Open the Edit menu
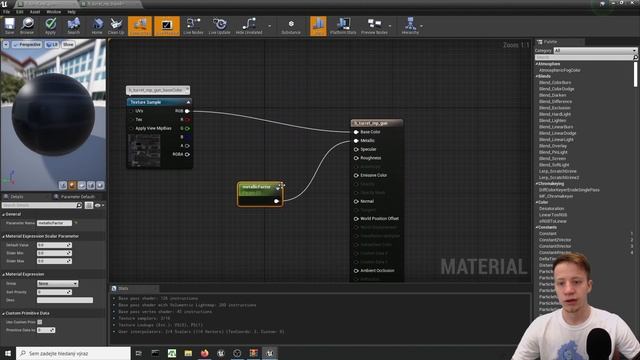The width and height of the screenshot is (640, 360). [x=20, y=12]
